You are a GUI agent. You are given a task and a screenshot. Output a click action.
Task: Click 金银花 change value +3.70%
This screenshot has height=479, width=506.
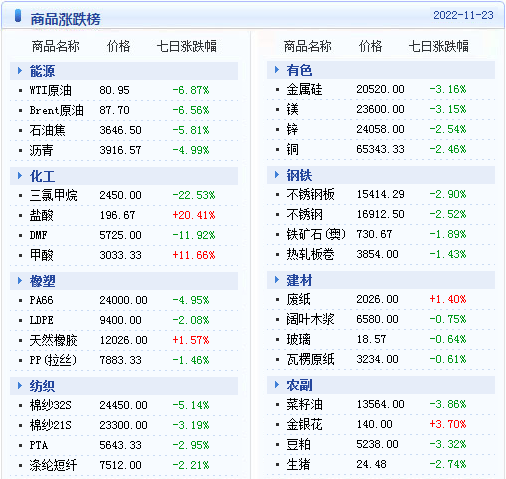448,424
